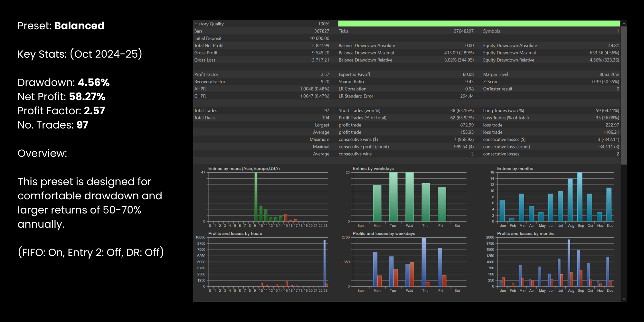Click the Tue bar in Entries by weekdays
This screenshot has width=644, height=322.
point(393,196)
